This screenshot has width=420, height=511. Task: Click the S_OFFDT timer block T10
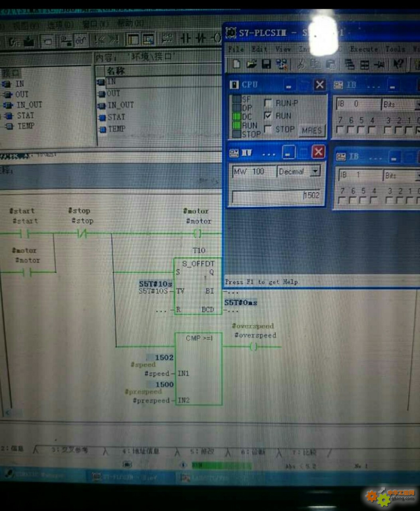197,286
